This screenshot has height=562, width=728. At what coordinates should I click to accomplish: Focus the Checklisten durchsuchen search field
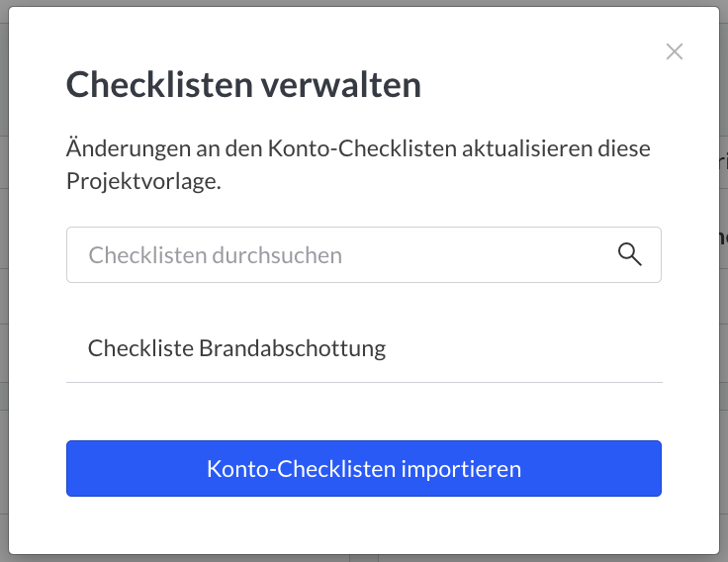[x=364, y=254]
